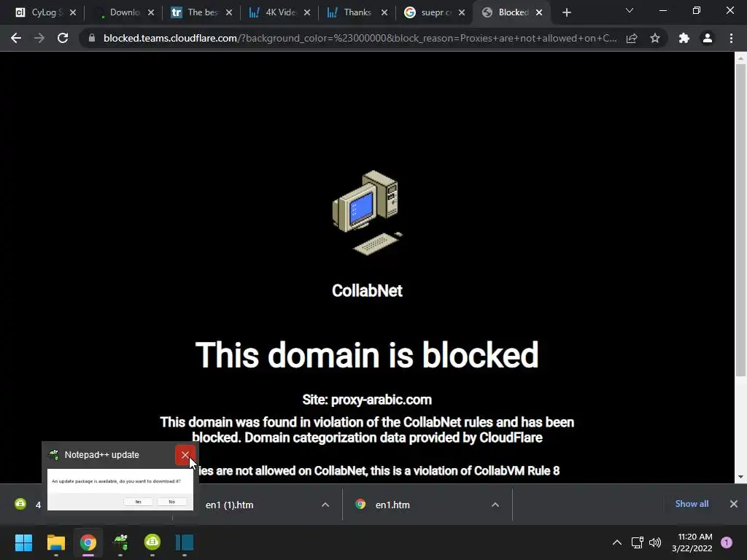Open the volume control
The width and height of the screenshot is (747, 560).
coord(655,542)
